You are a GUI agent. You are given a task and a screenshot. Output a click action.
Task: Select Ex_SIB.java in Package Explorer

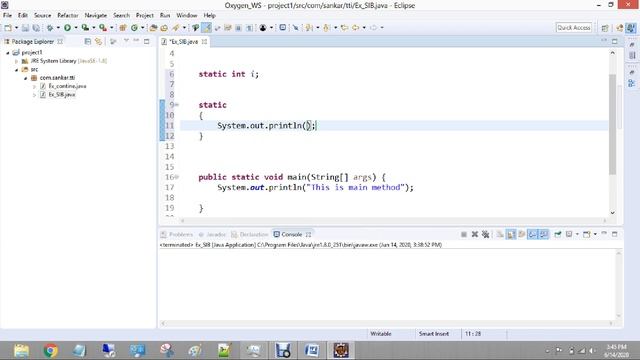tap(62, 95)
